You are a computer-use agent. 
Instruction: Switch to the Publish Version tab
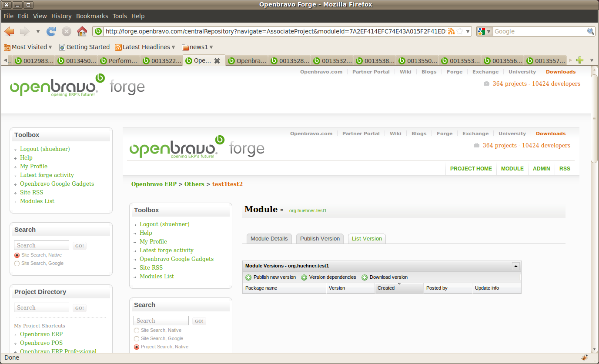[x=320, y=239]
